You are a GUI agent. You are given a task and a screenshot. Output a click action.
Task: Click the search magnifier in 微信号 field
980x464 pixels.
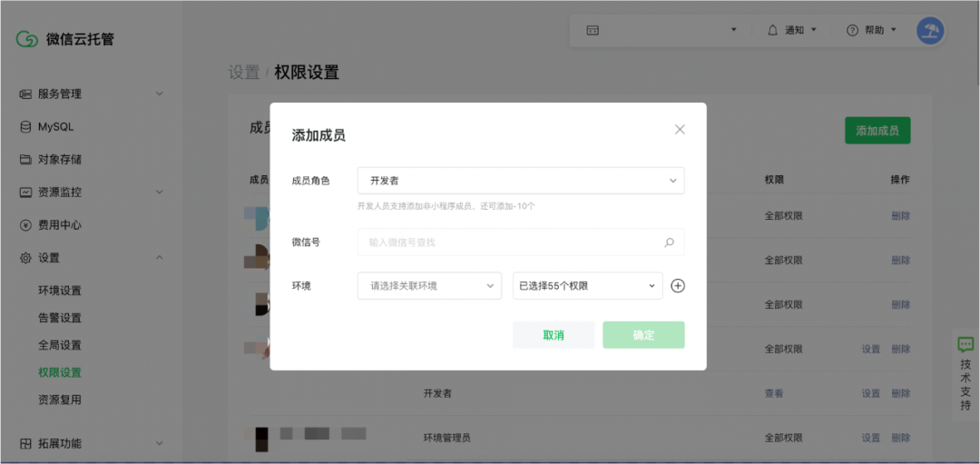tap(669, 242)
